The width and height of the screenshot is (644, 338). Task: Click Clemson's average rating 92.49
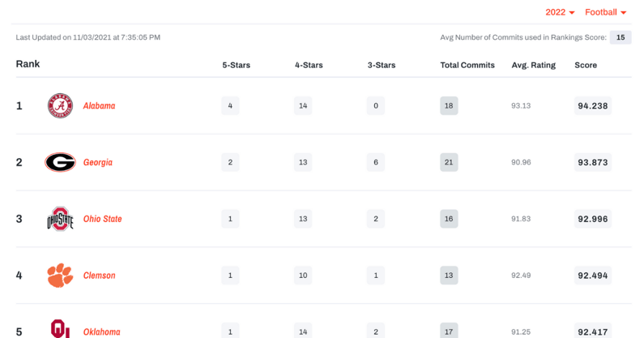pyautogui.click(x=521, y=276)
